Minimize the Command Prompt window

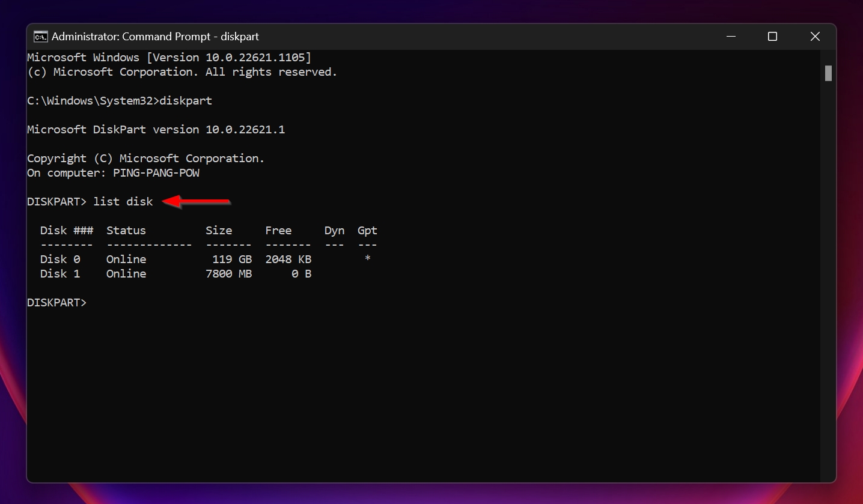point(731,37)
